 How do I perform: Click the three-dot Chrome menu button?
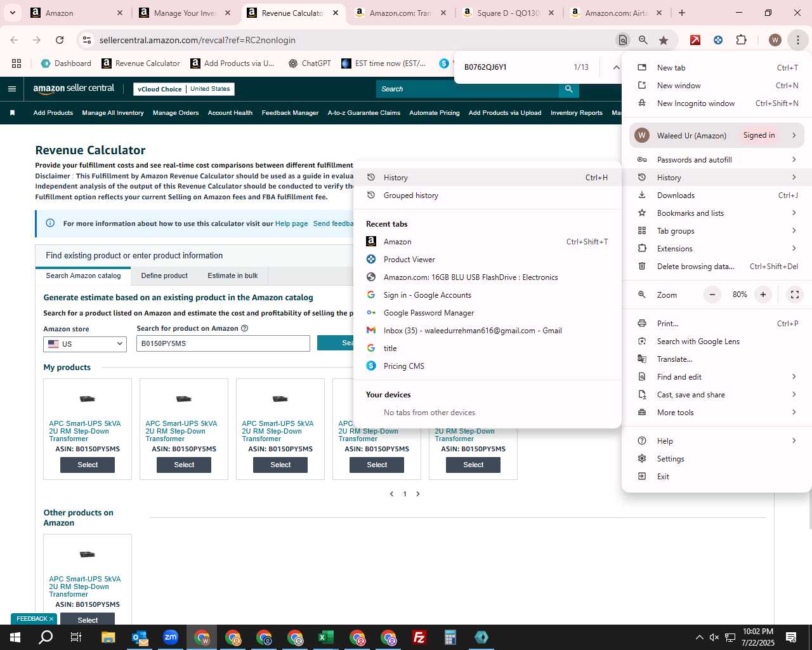797,40
